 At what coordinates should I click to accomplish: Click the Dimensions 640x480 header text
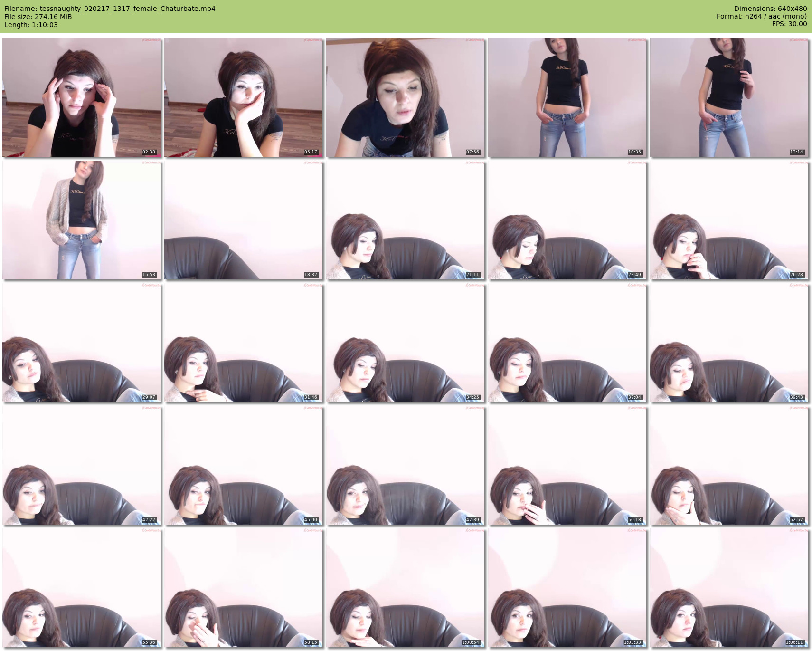[770, 9]
